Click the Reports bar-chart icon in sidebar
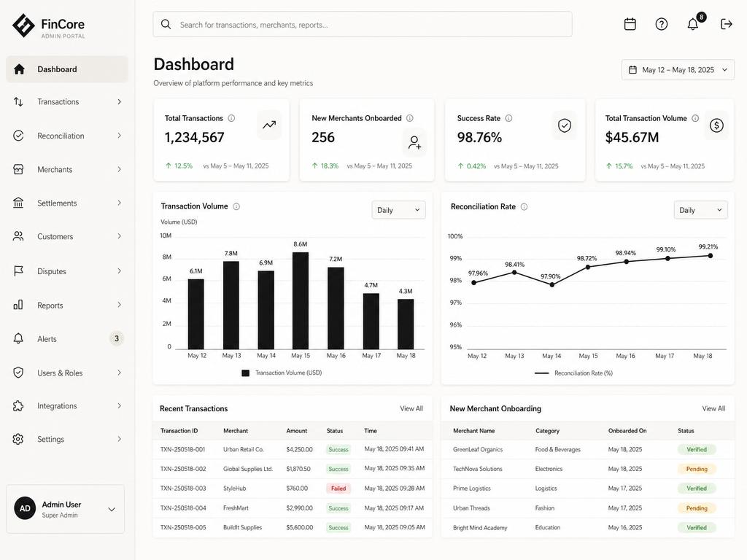This screenshot has width=747, height=560. (x=18, y=305)
